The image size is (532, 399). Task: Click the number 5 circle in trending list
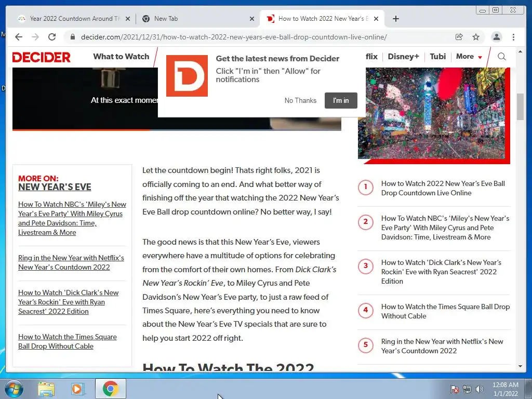[x=365, y=345]
